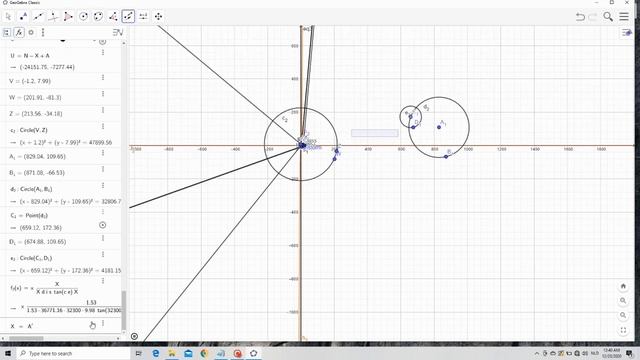The image size is (640, 360).
Task: Click the Algebra horizontal scrollbar thumb
Action: click(26, 338)
